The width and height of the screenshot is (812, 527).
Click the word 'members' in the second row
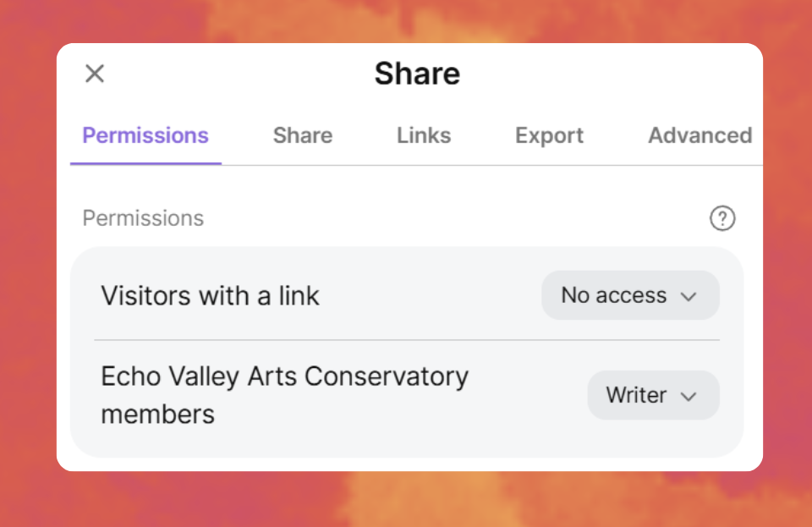(157, 414)
